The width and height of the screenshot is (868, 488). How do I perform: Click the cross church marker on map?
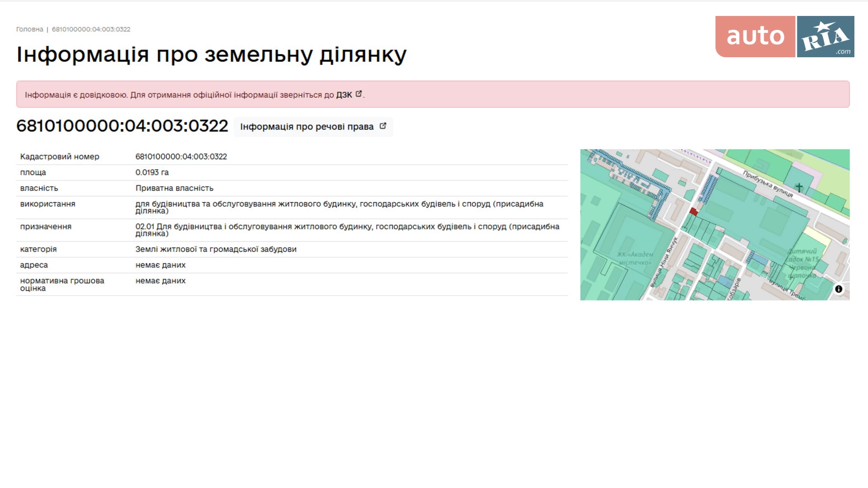(x=799, y=188)
